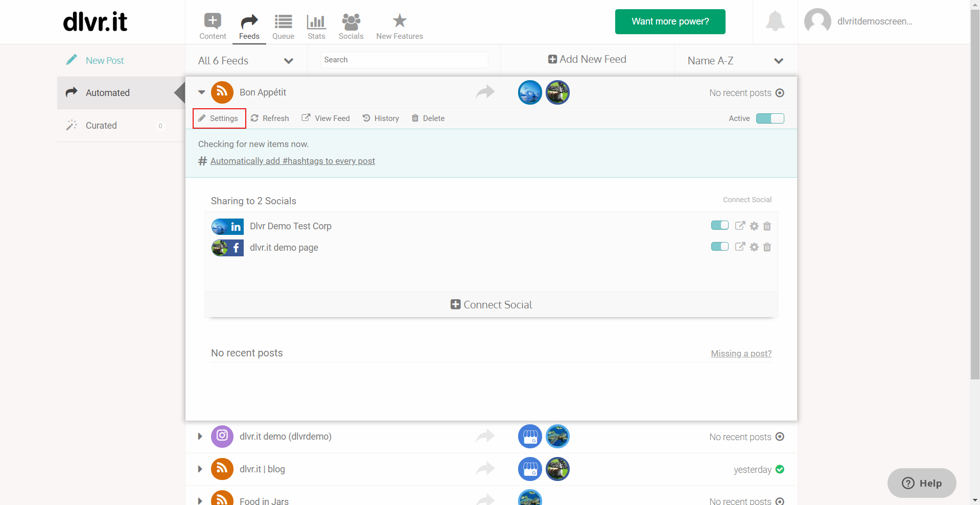Select Curated in sidebar
The width and height of the screenshot is (980, 505).
coord(121,126)
